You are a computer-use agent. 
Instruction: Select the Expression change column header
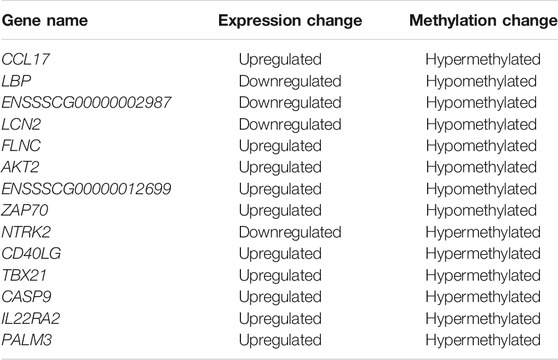tap(290, 20)
